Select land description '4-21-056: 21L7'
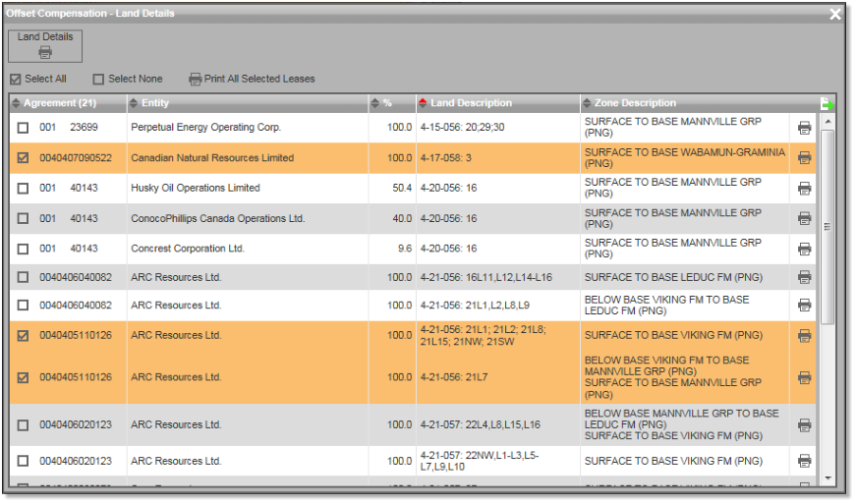 coord(454,377)
